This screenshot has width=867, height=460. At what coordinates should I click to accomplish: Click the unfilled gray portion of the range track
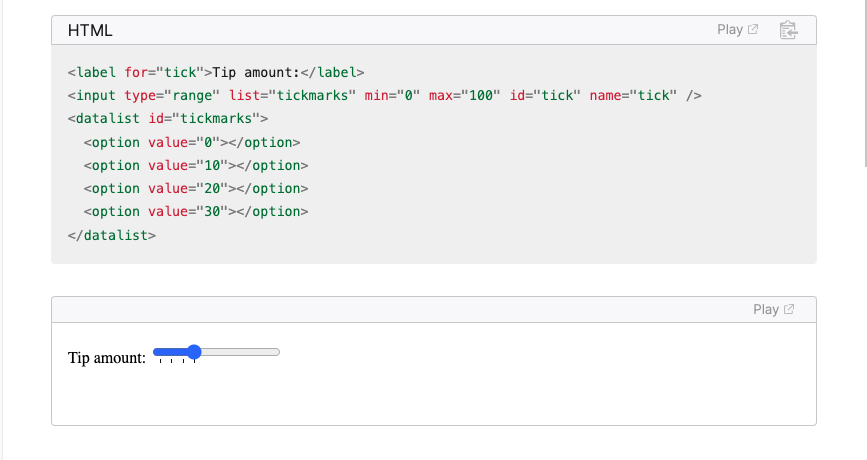(x=241, y=352)
